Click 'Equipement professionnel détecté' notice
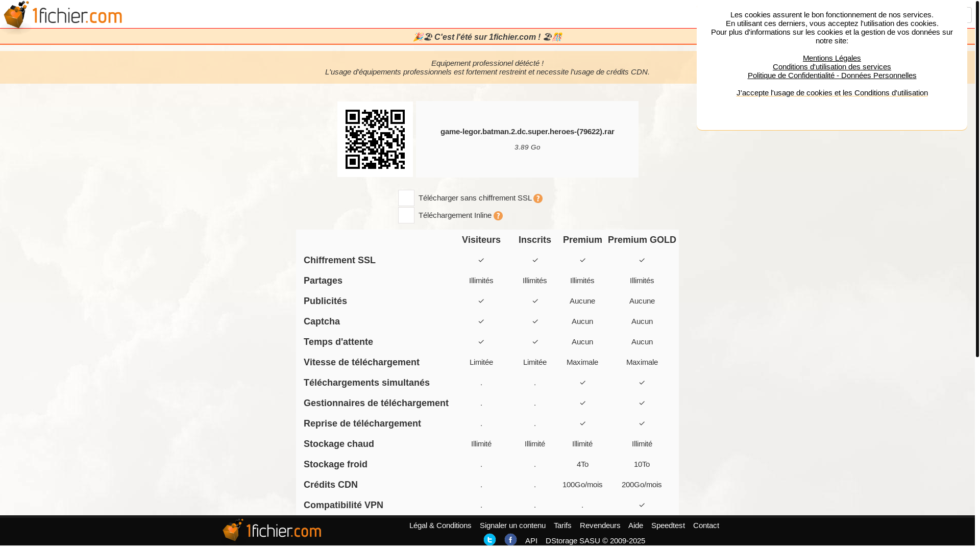Viewport: 980px width, 551px height. [x=487, y=63]
